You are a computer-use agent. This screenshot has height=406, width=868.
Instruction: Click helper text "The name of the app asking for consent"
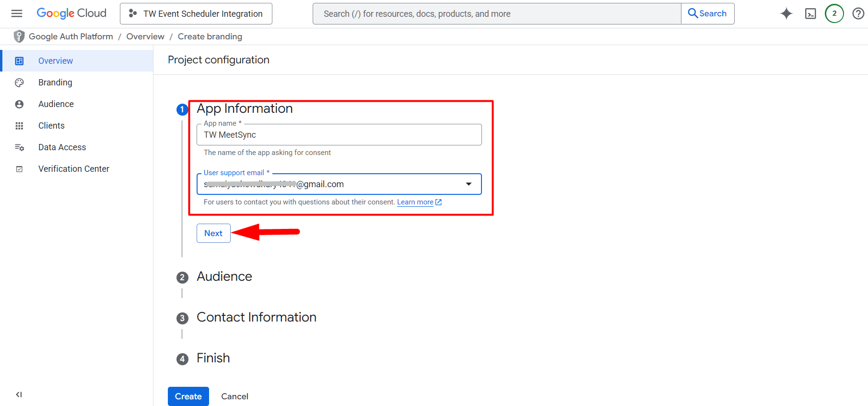267,153
